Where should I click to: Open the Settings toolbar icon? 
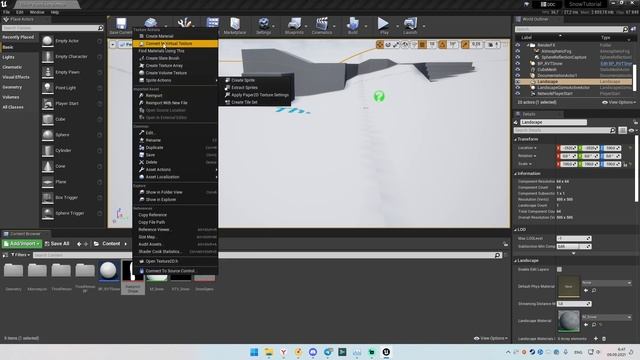point(264,24)
